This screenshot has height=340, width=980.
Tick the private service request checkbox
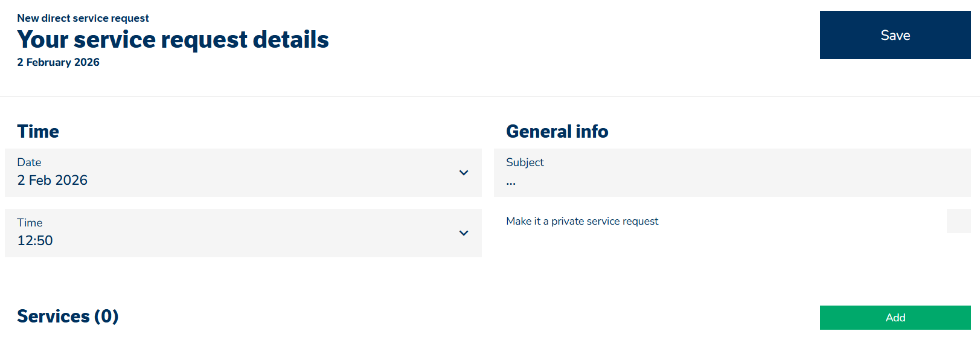[958, 221]
